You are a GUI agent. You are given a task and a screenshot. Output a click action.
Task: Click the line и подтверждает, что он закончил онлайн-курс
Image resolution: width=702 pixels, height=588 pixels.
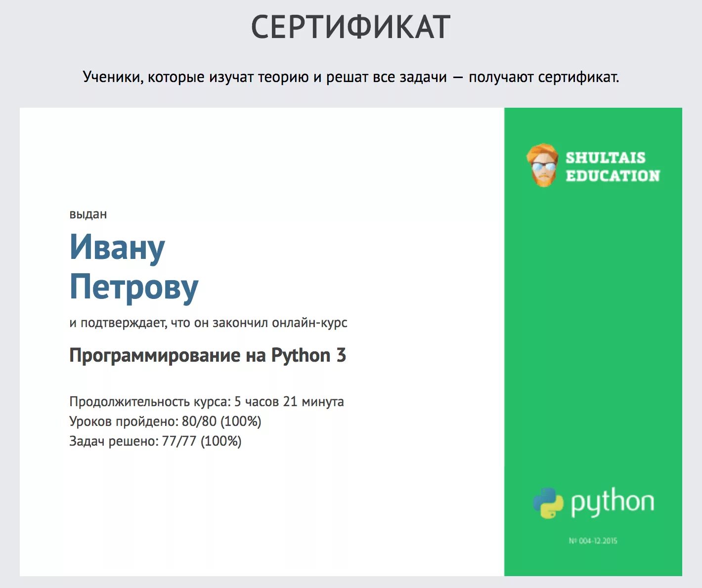208,323
